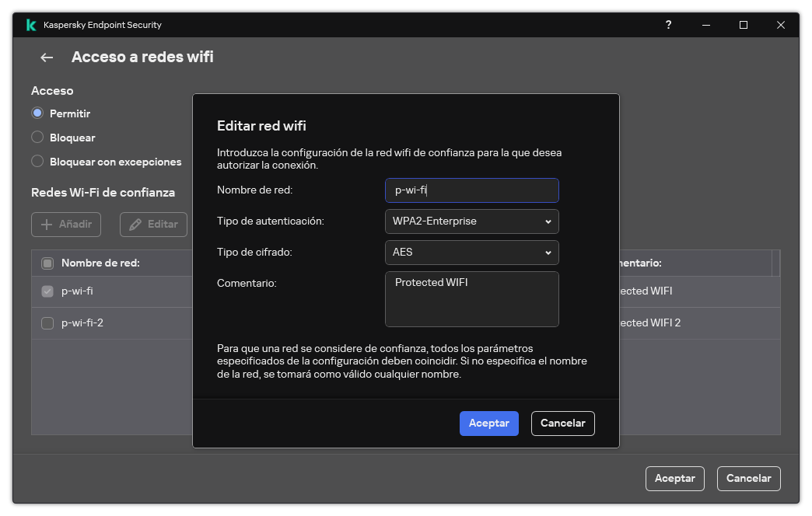Check the p-wi-fi-2 network checkbox

coord(46,322)
